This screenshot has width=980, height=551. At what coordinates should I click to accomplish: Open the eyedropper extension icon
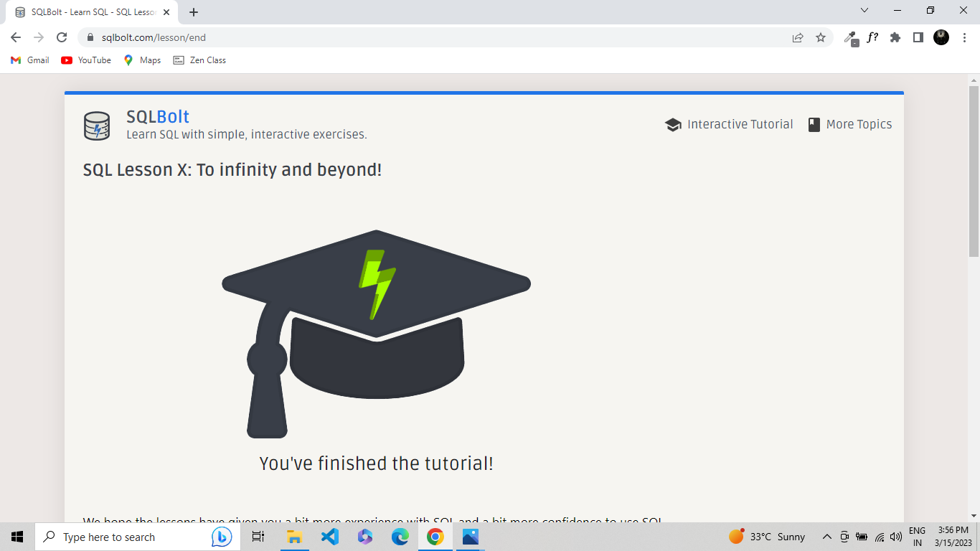(x=851, y=37)
